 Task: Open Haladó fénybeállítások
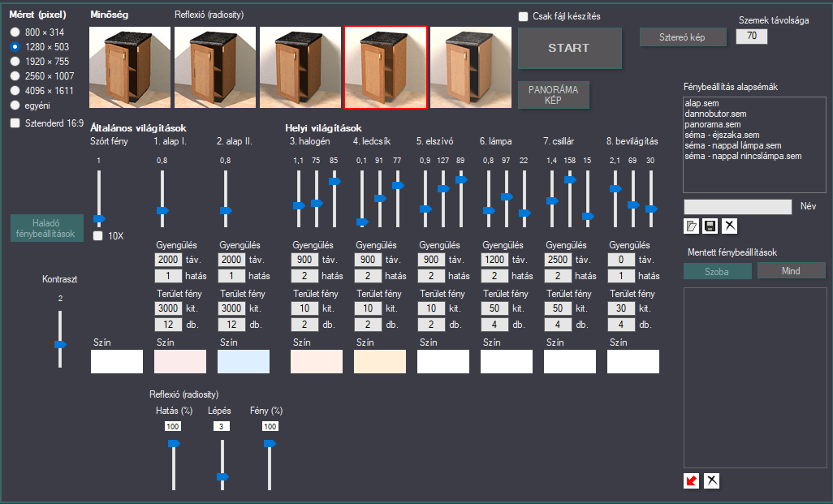(47, 228)
